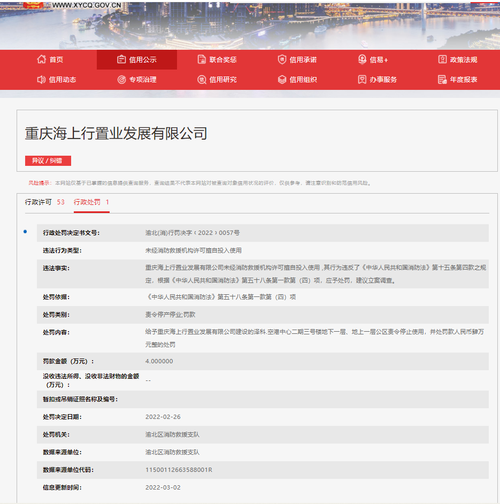500x504 pixels.
Task: Click the 处罚类别 value 责令停产停业;罚款
Action: [170, 315]
